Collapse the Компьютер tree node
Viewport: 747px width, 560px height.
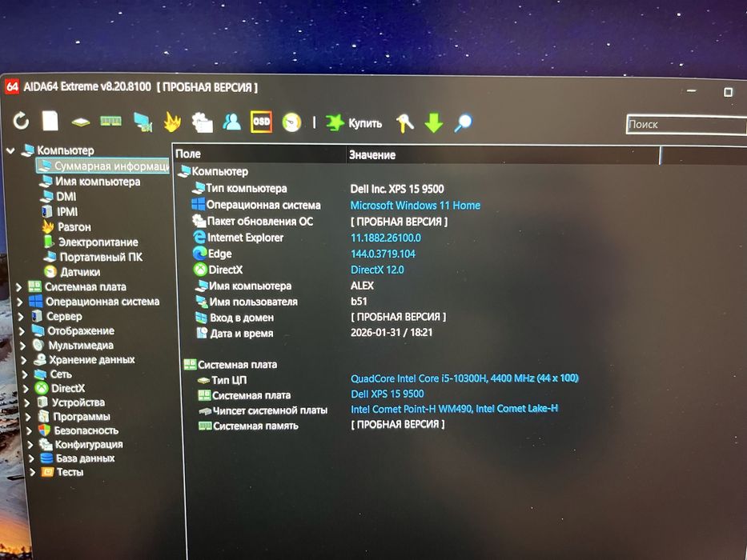pyautogui.click(x=10, y=150)
